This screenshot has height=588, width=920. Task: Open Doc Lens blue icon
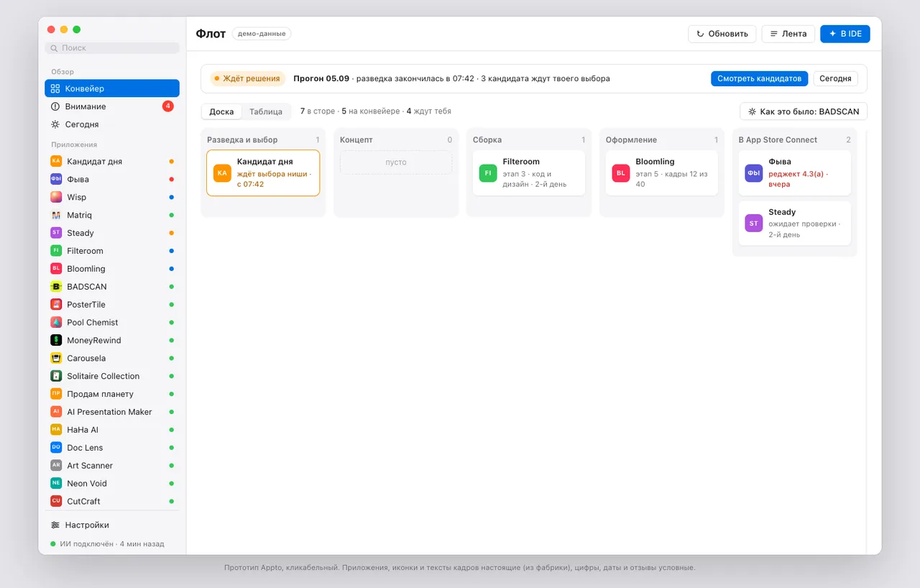tap(56, 447)
